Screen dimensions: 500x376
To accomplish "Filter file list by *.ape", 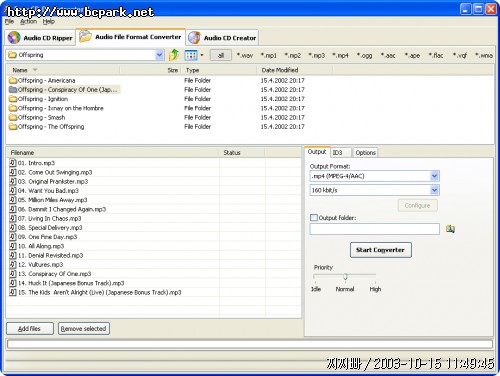I will tap(412, 55).
